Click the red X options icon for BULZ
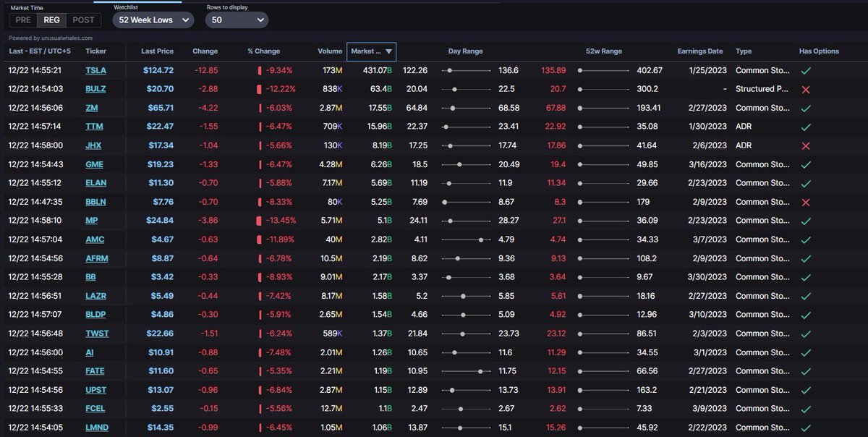Screen dimensions: 868x437 806,89
